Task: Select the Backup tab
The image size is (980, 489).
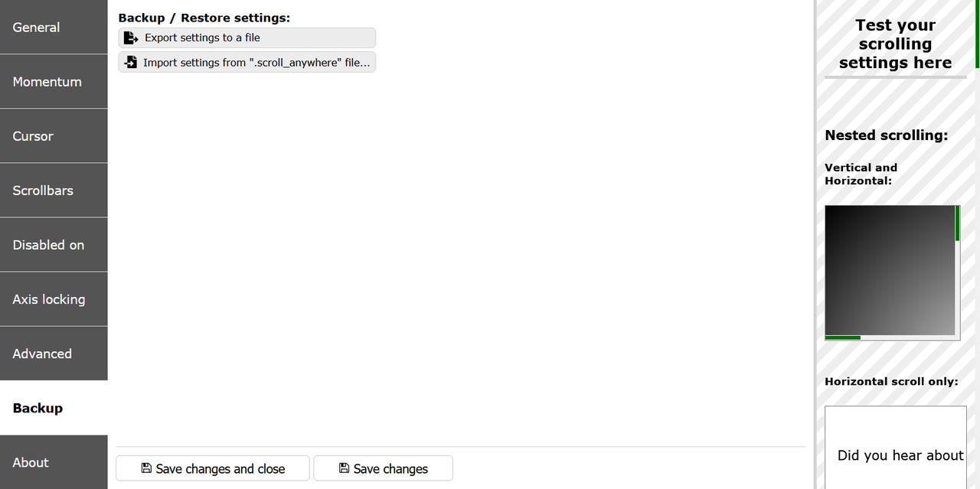Action: point(54,408)
